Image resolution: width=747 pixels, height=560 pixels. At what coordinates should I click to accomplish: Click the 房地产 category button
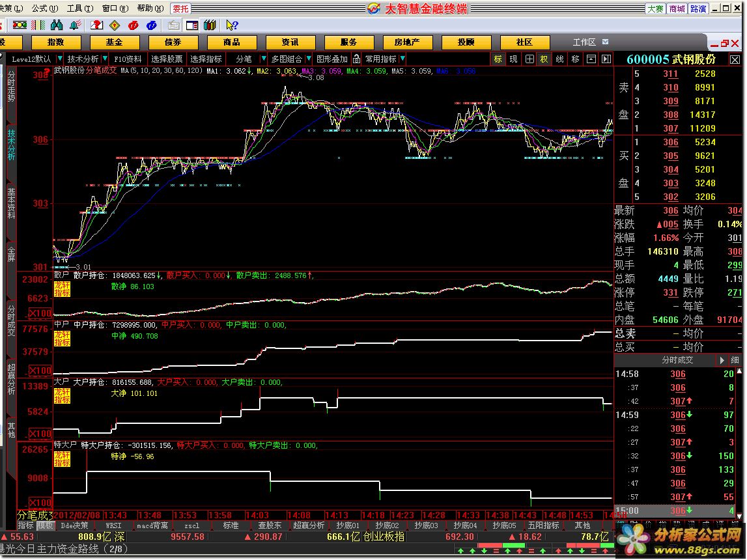click(x=407, y=42)
